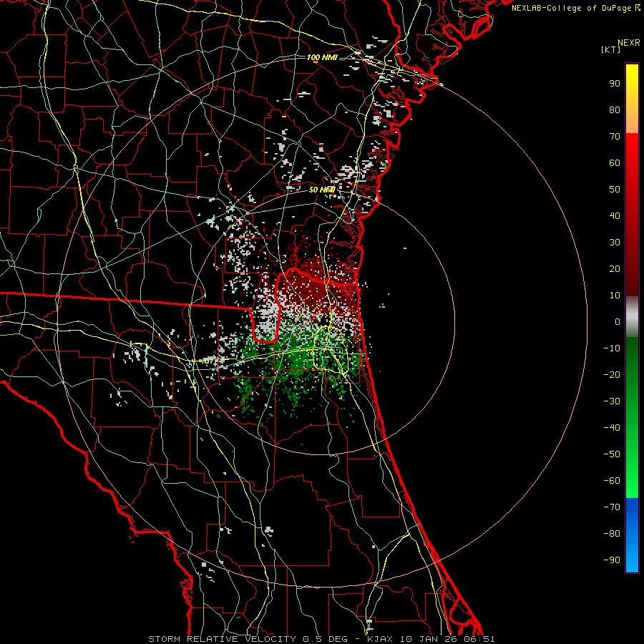Click the 06:51 timestamp in caption
This screenshot has height=644, width=644.
479,639
